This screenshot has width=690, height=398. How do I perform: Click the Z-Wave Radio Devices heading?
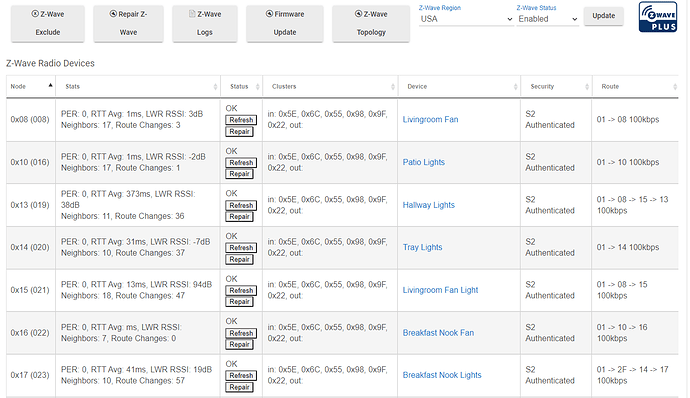(50, 63)
